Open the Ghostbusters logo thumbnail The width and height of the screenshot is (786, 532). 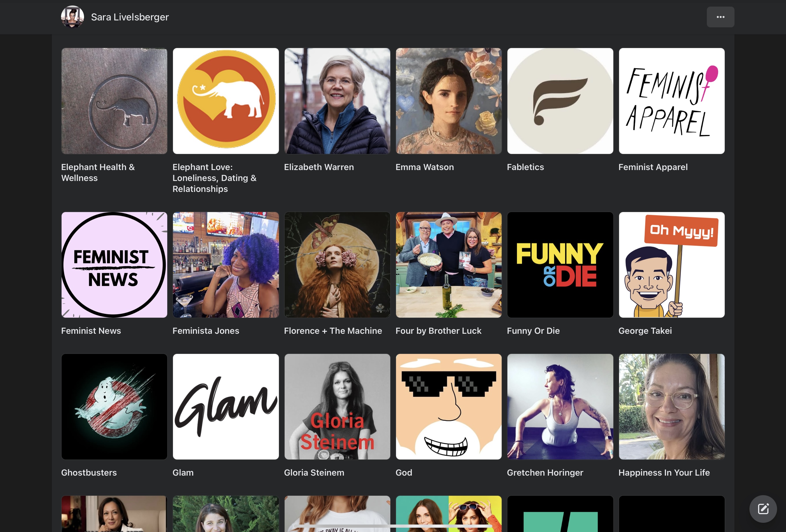point(114,407)
